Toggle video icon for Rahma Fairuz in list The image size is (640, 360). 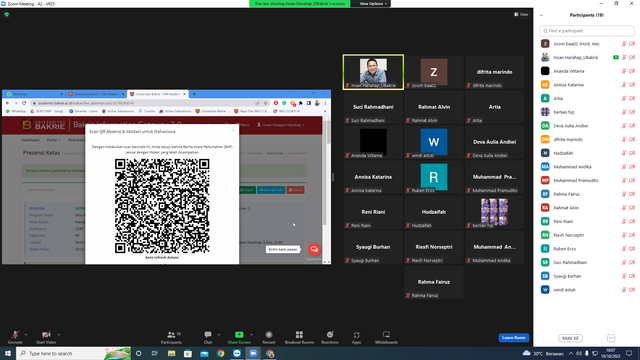coord(632,194)
